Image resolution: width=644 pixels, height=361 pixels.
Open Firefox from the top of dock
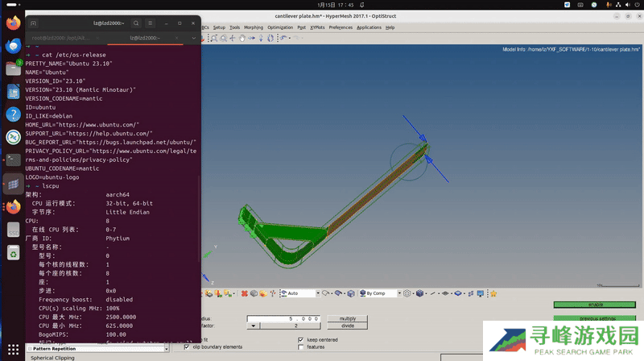(13, 23)
